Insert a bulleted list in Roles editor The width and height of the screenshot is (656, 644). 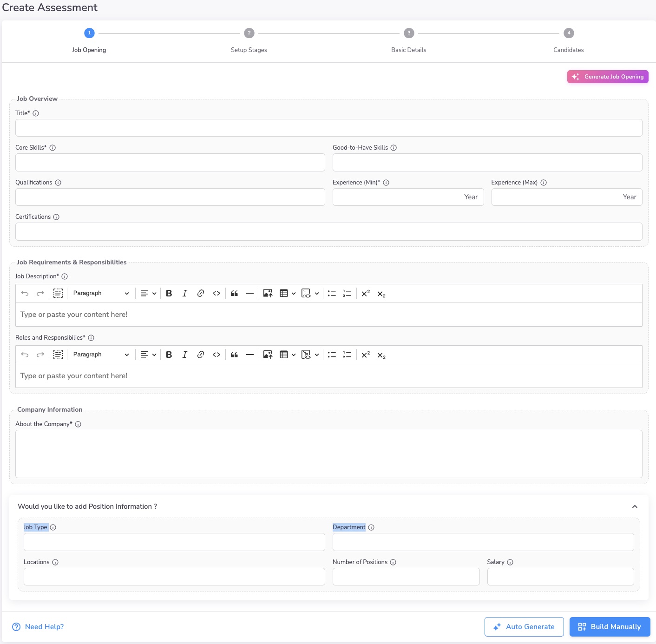click(x=332, y=355)
